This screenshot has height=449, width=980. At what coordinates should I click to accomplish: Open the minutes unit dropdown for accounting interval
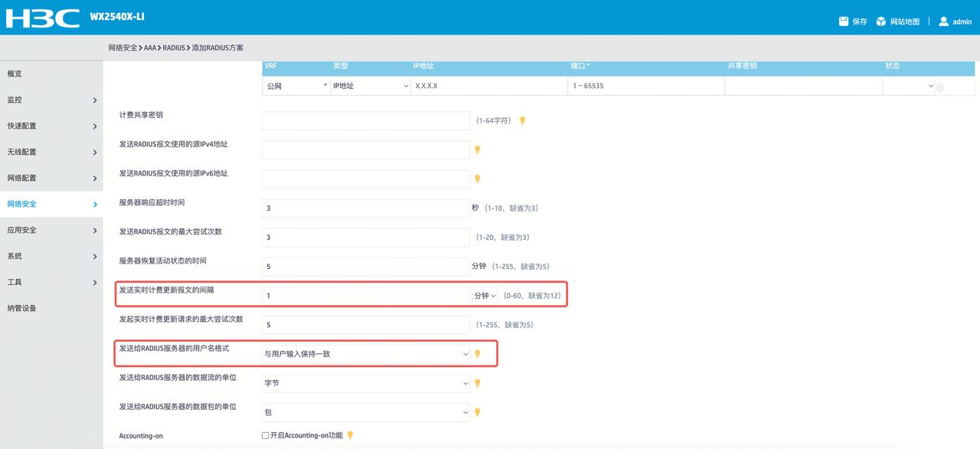pos(485,296)
